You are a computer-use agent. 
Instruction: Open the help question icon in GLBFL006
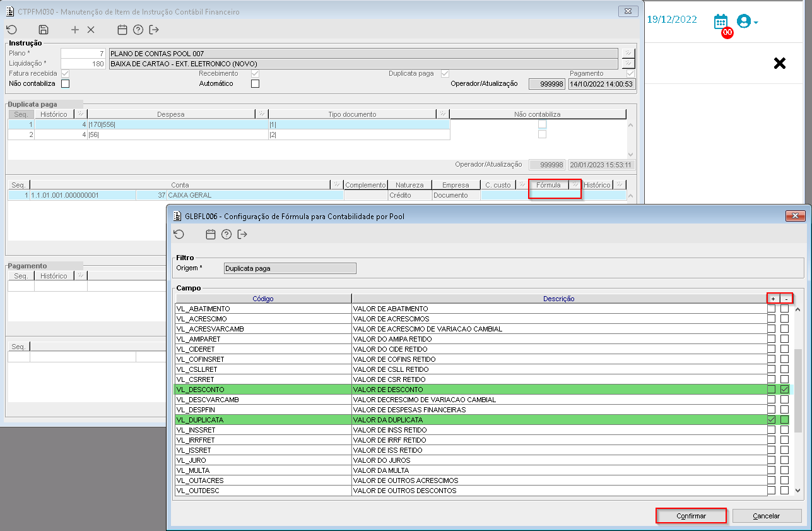tap(227, 234)
